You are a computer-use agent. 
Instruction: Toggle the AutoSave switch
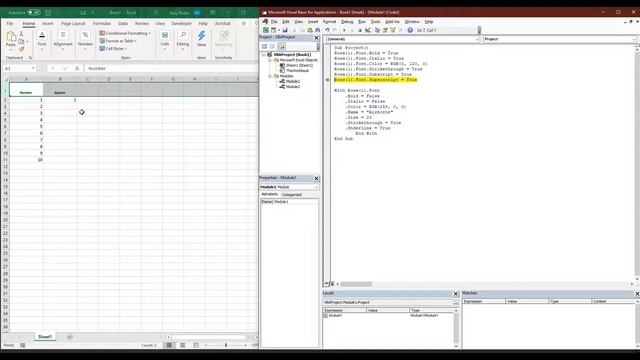tap(34, 13)
